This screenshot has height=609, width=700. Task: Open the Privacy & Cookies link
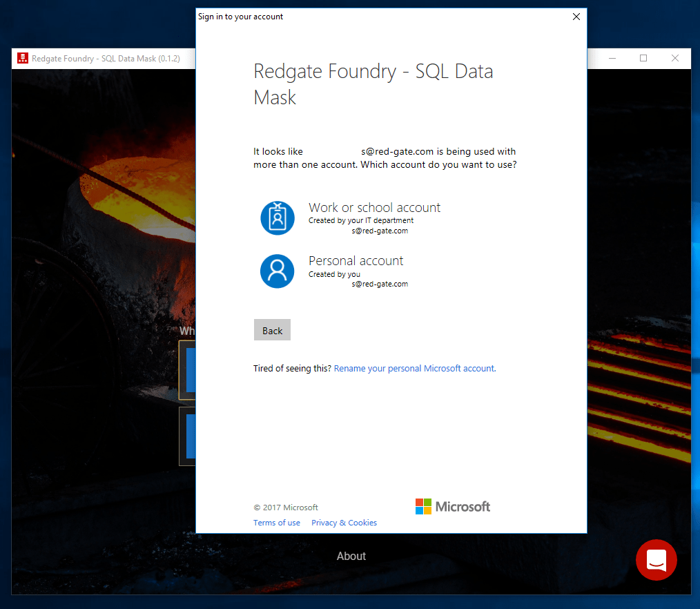(344, 523)
